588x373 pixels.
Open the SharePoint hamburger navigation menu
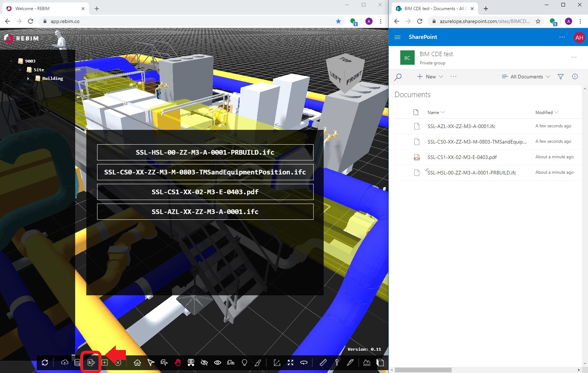(397, 37)
